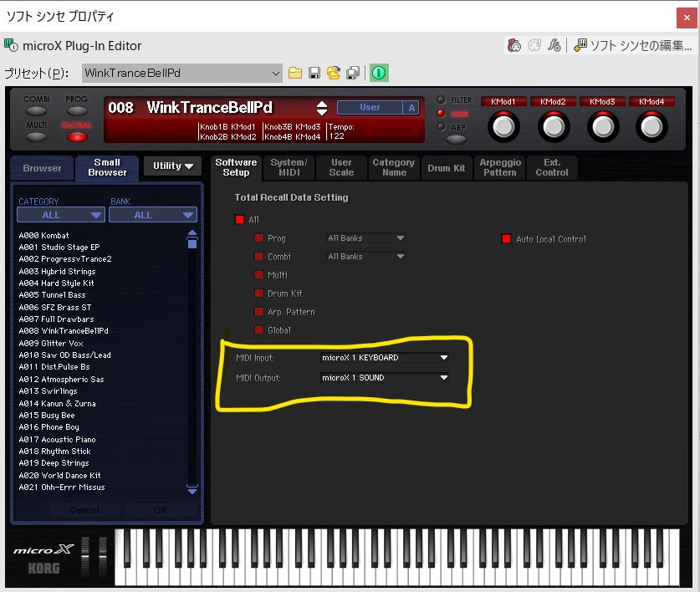Select GLOBAL mode button
Image resolution: width=700 pixels, height=592 pixels.
pos(77,136)
